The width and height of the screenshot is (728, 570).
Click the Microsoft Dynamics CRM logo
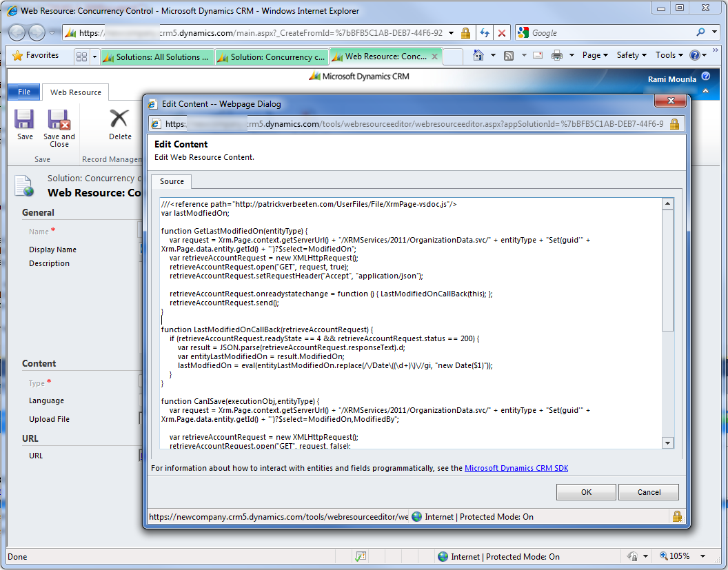pos(359,76)
